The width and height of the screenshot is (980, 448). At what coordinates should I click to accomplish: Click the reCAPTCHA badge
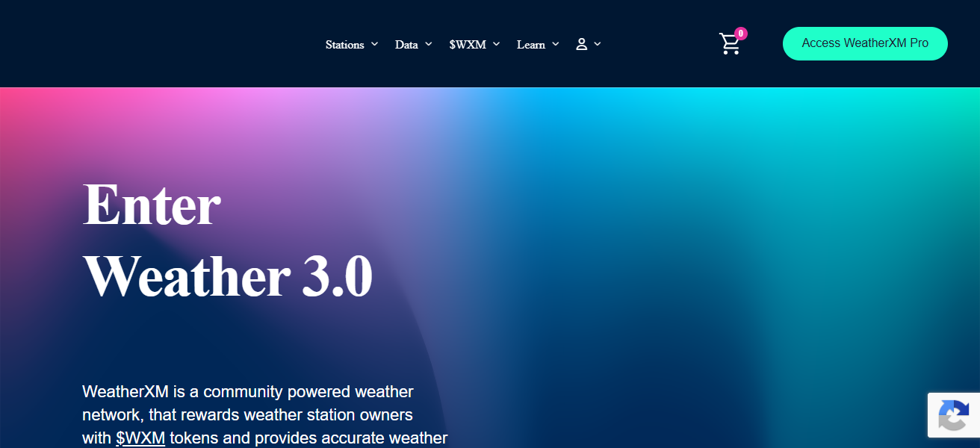click(x=954, y=415)
